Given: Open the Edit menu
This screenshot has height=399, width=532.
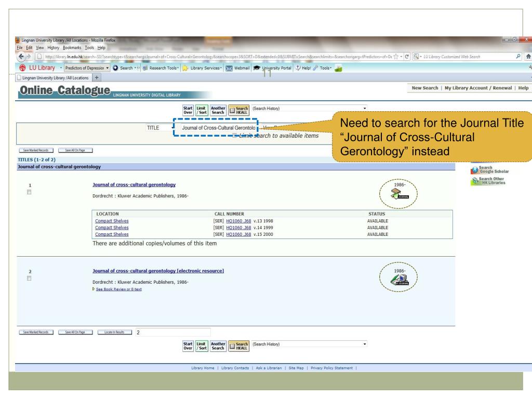Looking at the screenshot, I should (x=29, y=48).
